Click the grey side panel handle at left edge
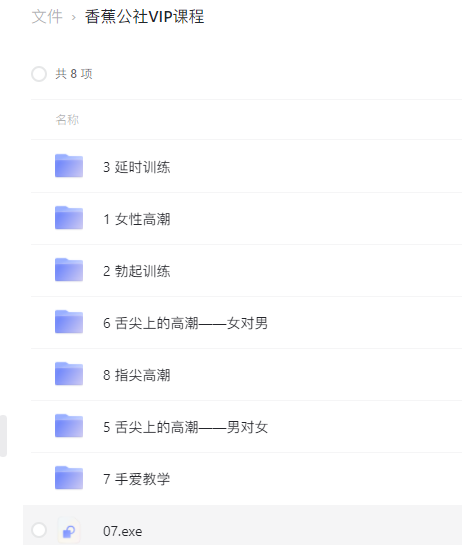462x545 pixels. (3, 436)
